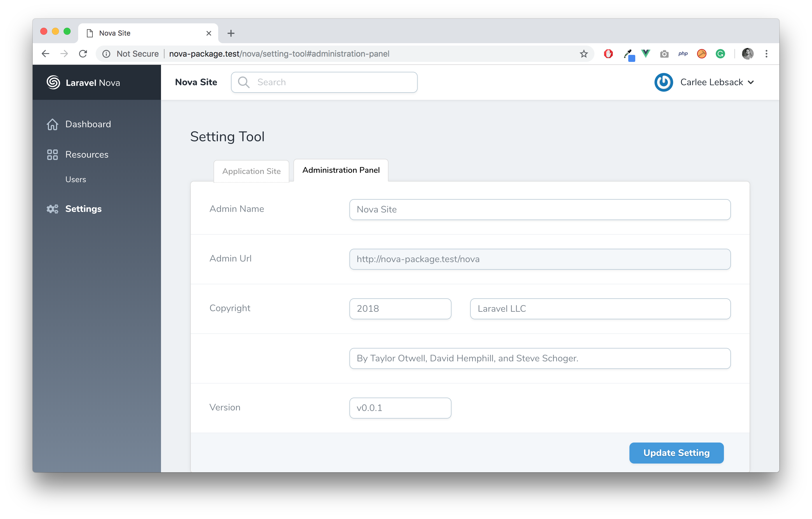Click the Resources grid icon
Viewport: 812px width, 519px height.
click(x=52, y=154)
